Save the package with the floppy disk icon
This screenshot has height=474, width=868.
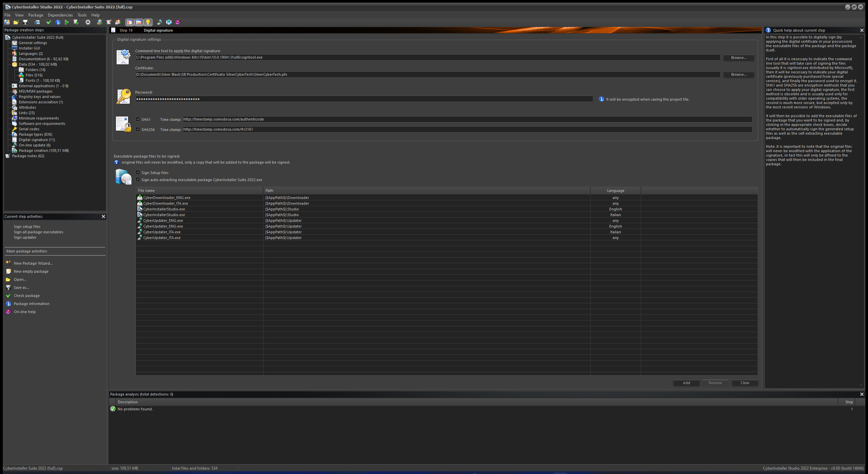coord(25,22)
